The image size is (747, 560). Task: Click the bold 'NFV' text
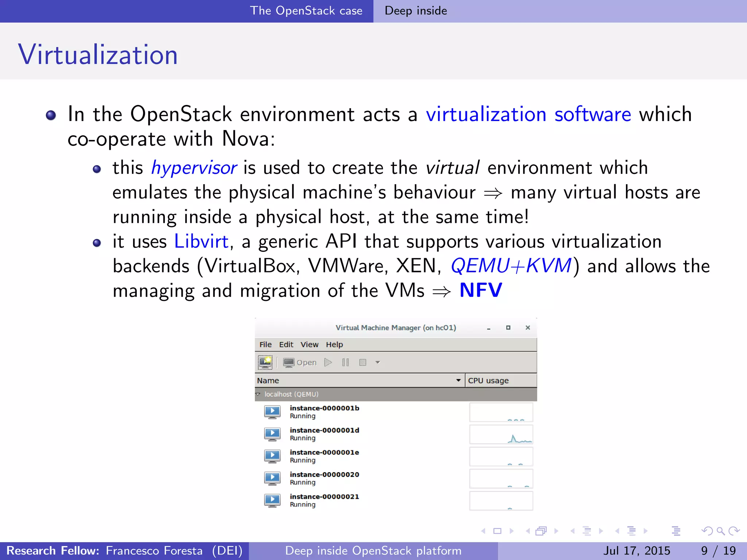481,291
